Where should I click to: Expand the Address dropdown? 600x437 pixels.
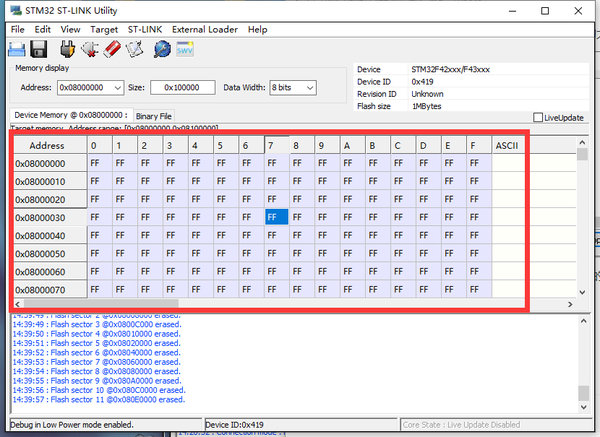click(118, 88)
